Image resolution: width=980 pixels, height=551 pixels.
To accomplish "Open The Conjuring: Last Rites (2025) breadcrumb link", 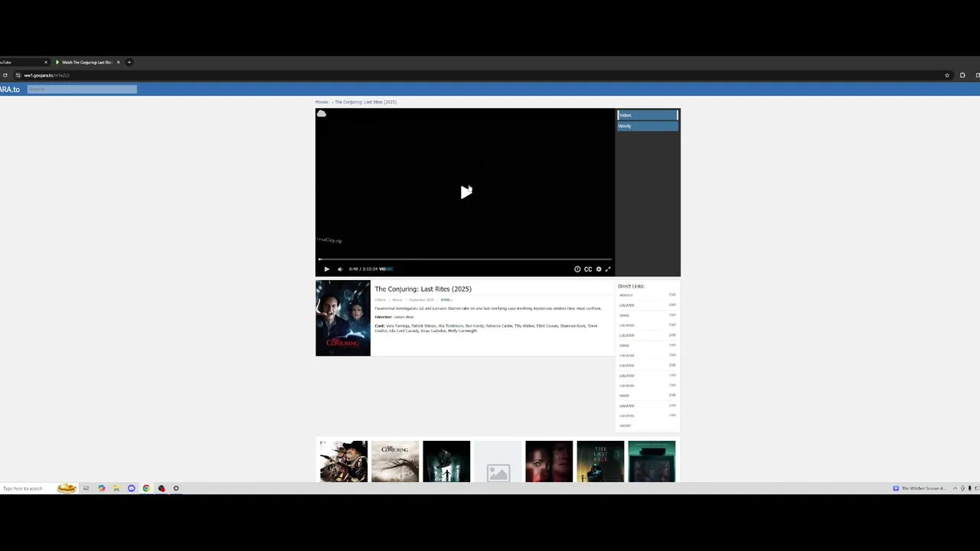I will click(365, 102).
